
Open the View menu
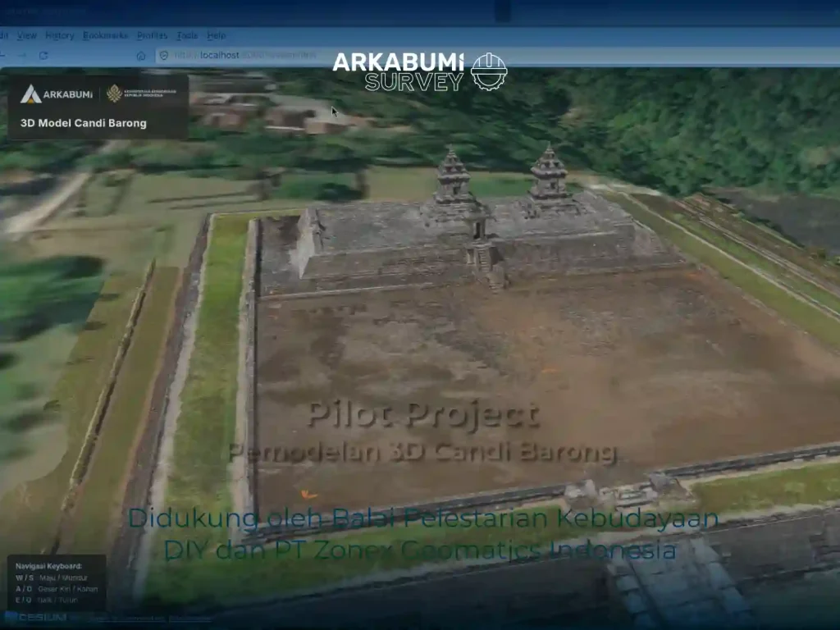coord(27,35)
